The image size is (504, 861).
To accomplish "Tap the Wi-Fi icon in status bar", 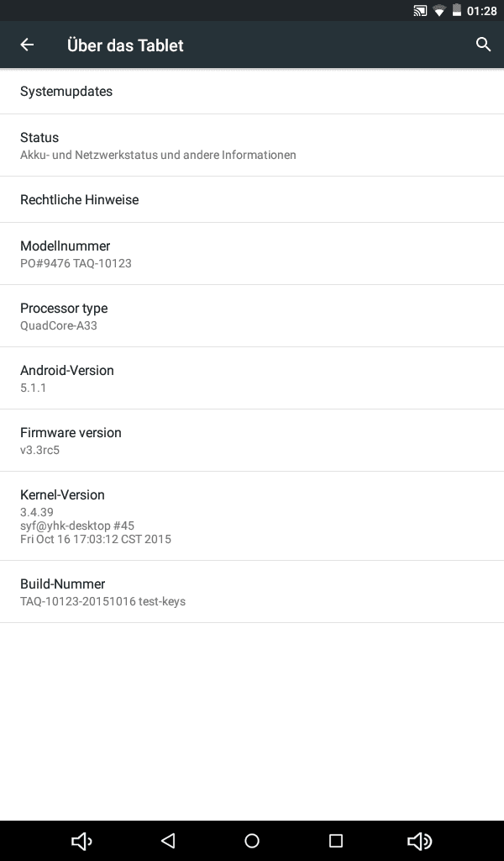I will coord(439,11).
